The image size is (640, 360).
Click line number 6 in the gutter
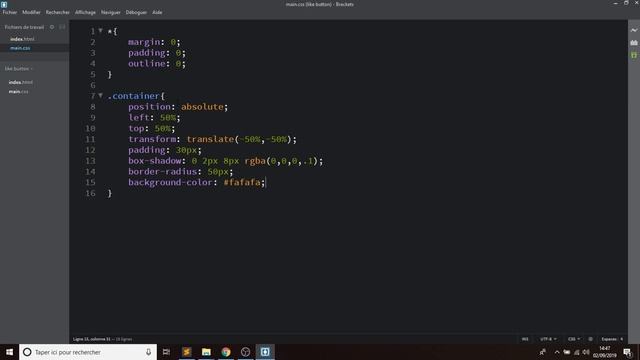93,85
